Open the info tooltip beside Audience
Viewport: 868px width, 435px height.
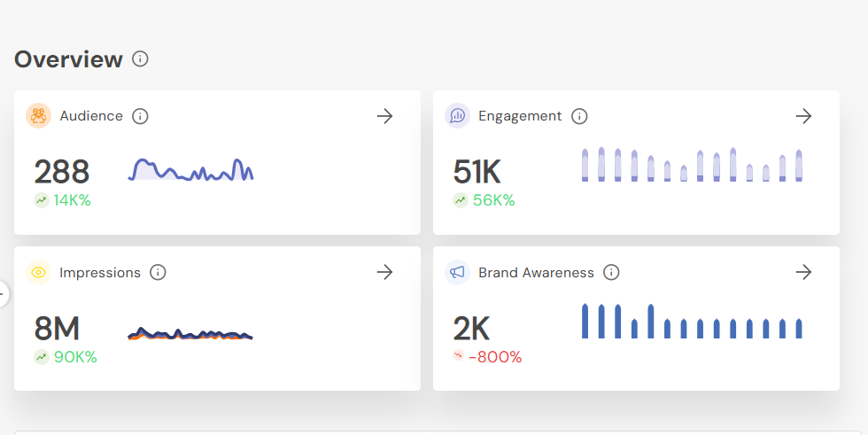pyautogui.click(x=140, y=116)
